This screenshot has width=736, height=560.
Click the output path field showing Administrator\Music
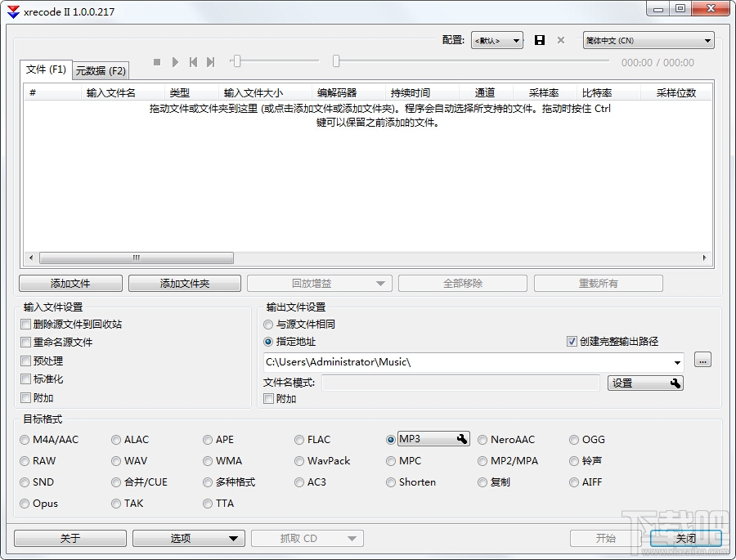(x=474, y=361)
